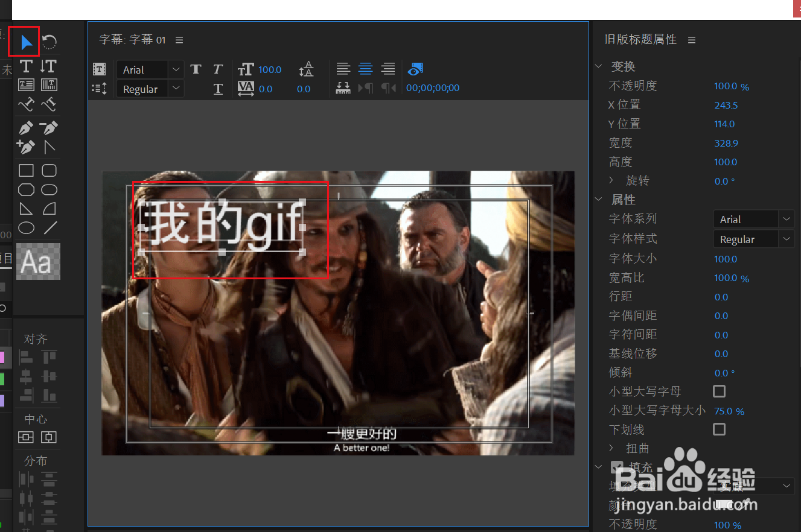This screenshot has height=532, width=801.
Task: Select the Wedge shape tool
Action: pyautogui.click(x=26, y=209)
